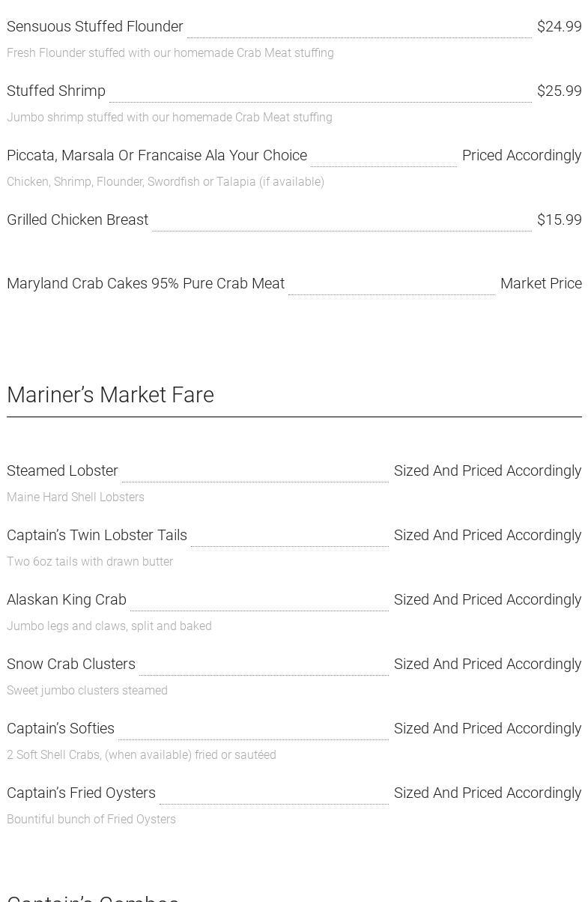Select the $15.99 Grilled Chicken price
588x902 pixels.
(559, 220)
